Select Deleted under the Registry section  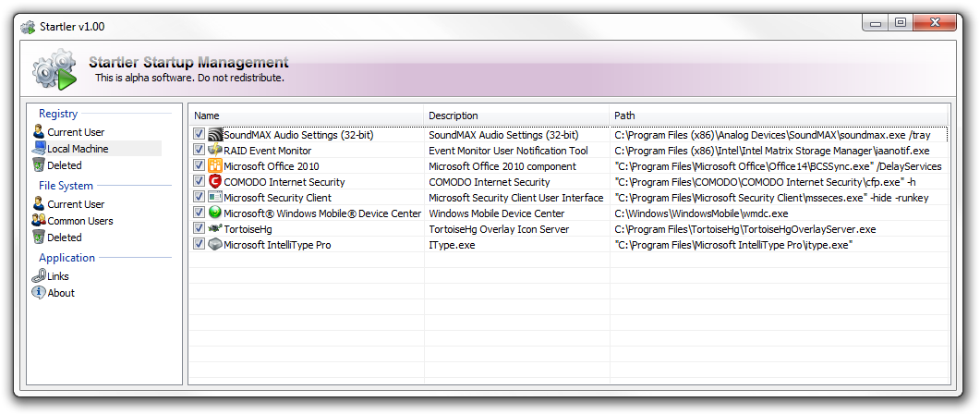pyautogui.click(x=65, y=165)
